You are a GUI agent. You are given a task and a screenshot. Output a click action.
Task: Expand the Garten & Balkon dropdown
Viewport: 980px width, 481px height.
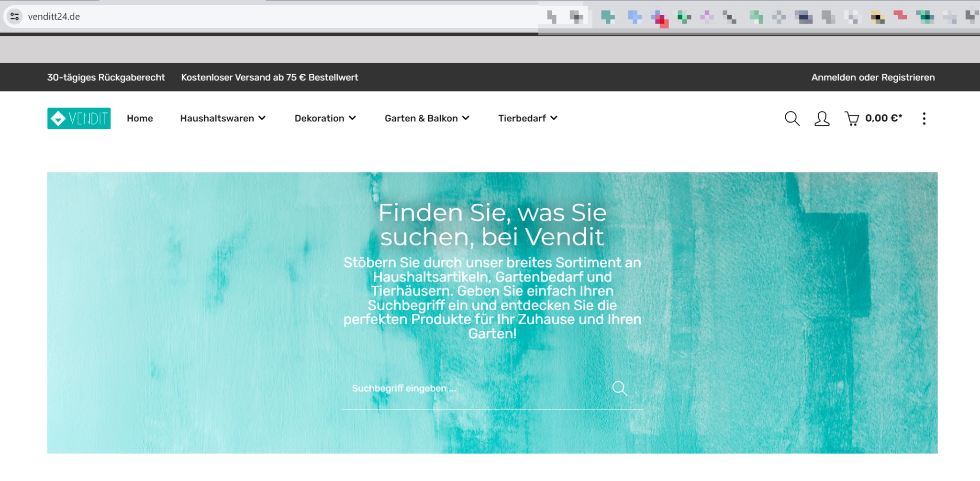(426, 118)
